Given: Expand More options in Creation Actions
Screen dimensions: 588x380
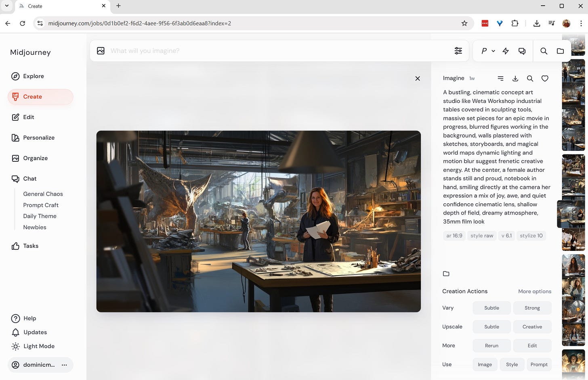Looking at the screenshot, I should [x=535, y=291].
